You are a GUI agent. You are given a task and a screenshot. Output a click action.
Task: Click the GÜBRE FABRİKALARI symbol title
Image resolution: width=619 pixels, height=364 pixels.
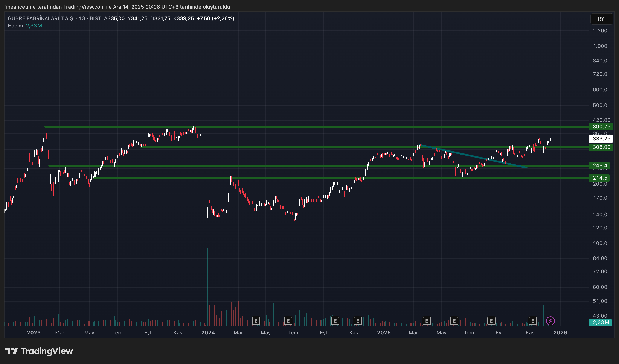point(41,18)
